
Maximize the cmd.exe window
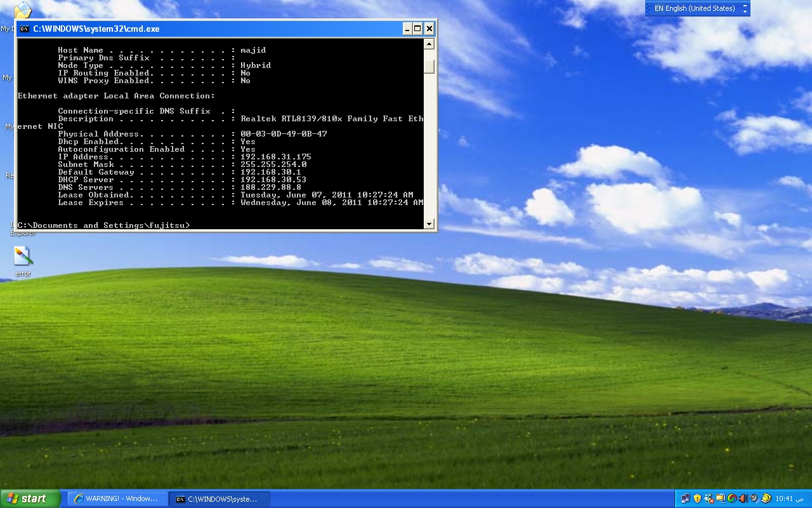point(418,29)
